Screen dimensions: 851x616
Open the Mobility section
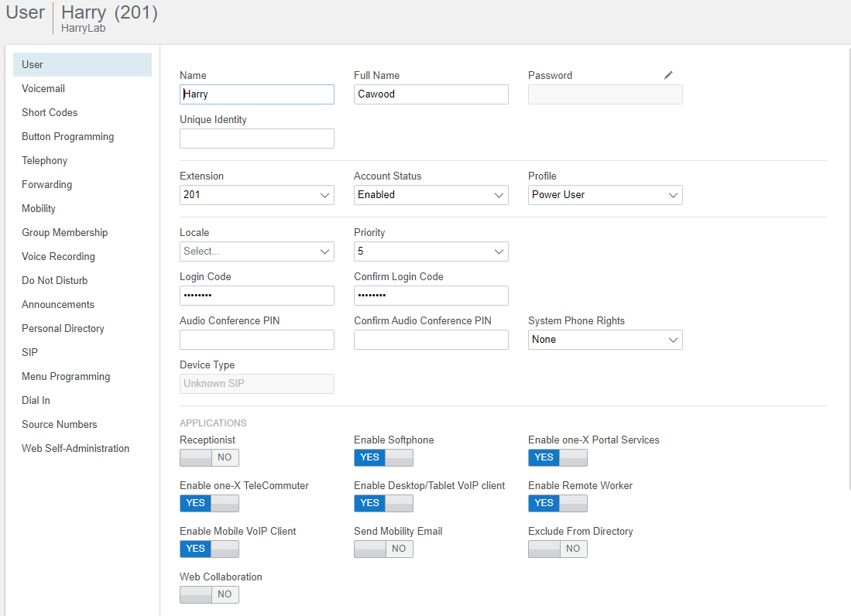(39, 208)
